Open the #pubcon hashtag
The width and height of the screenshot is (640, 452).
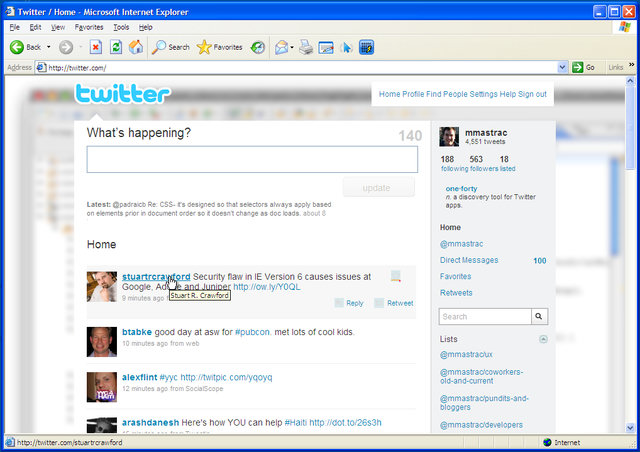click(252, 332)
